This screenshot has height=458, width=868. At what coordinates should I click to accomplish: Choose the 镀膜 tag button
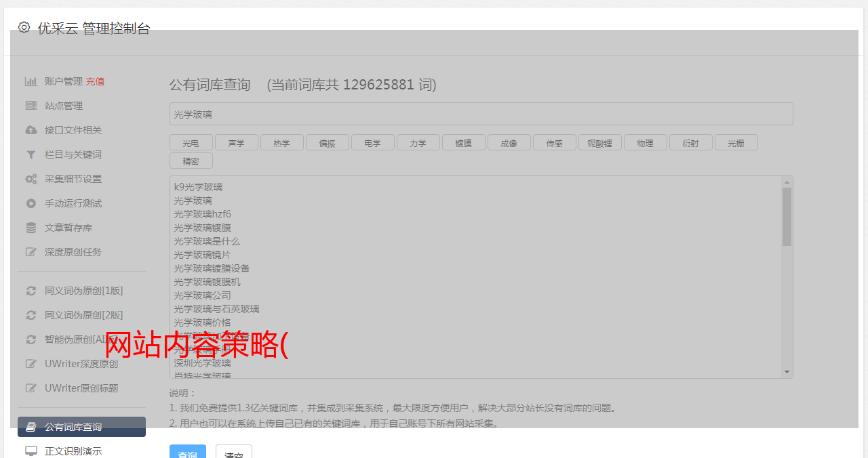tap(464, 143)
